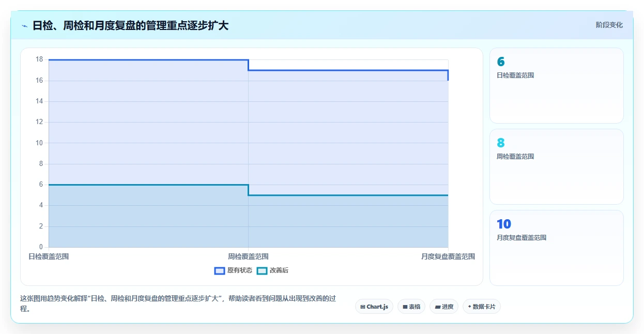Click the y-axis value 18
The image size is (644, 334).
pos(39,59)
